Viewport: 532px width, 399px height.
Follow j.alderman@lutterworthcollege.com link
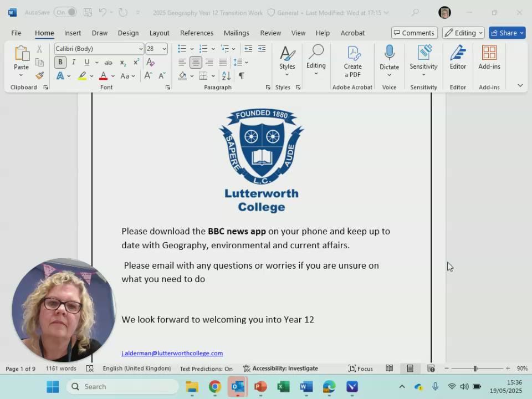[172, 353]
